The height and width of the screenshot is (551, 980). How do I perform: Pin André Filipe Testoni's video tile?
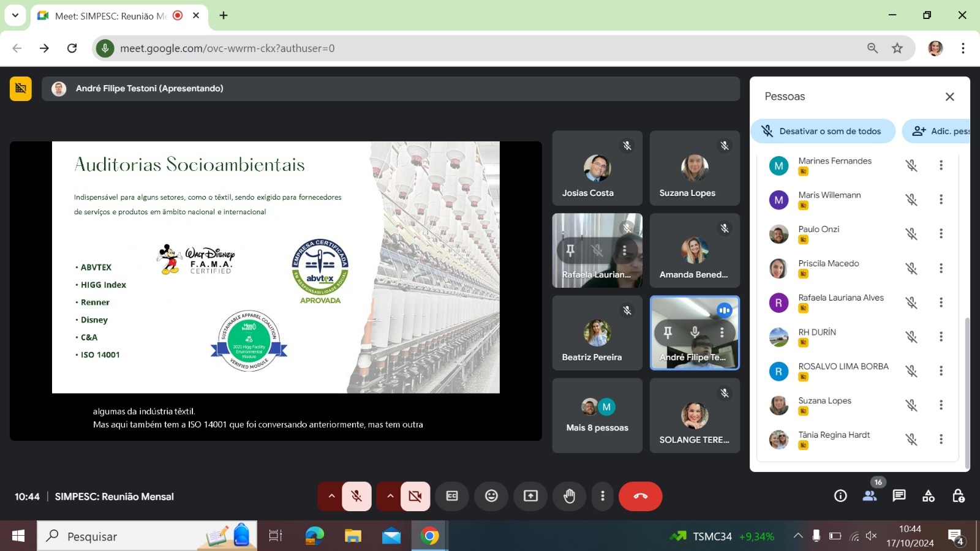(668, 332)
